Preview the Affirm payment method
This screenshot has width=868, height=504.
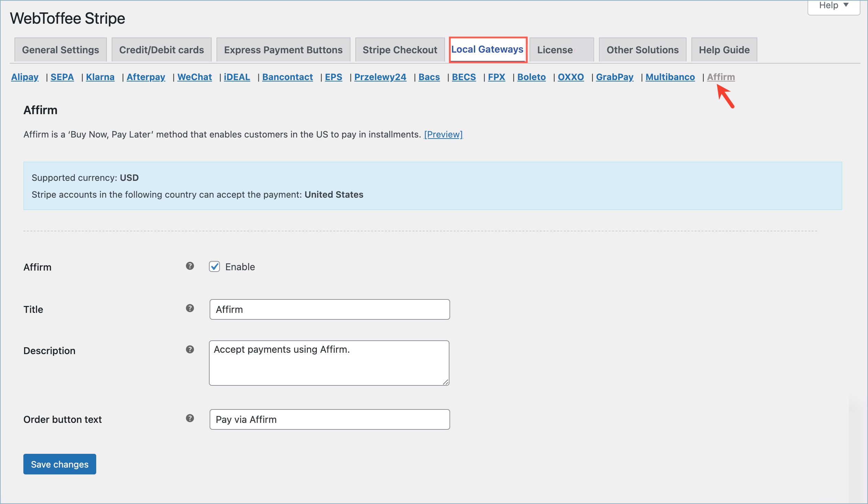(x=444, y=134)
